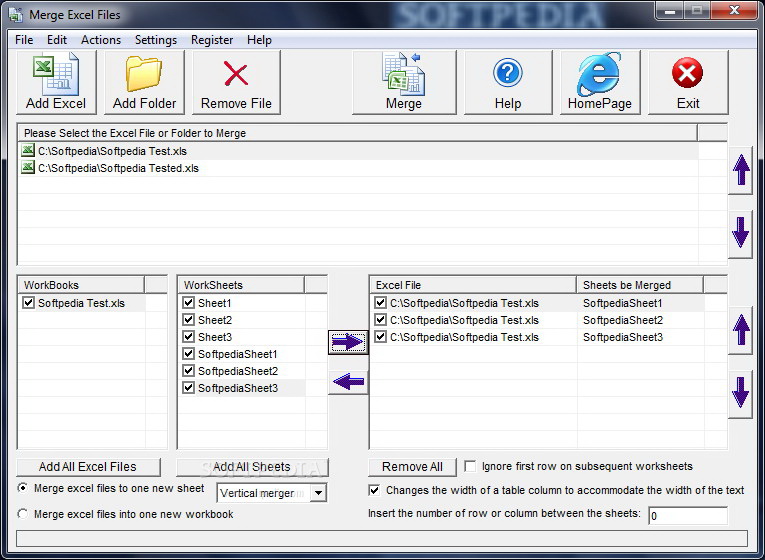Toggle the Sheet2 checkbox
765x560 pixels.
tap(188, 320)
